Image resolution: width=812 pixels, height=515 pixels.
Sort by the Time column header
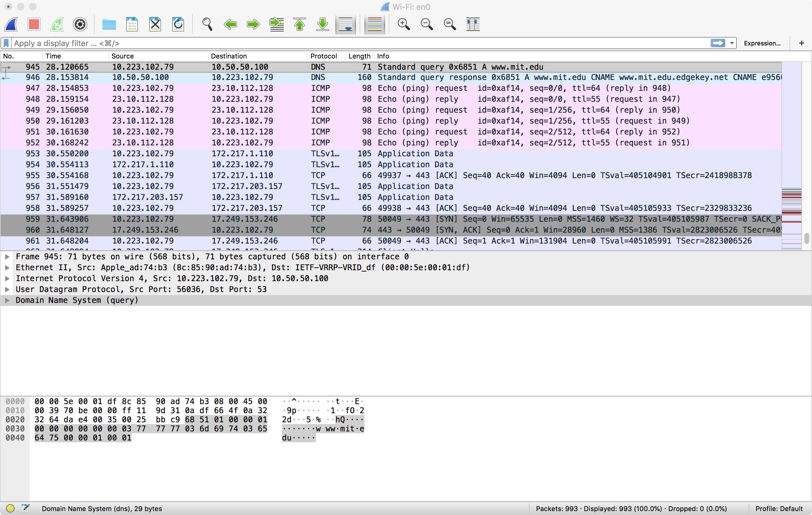76,56
